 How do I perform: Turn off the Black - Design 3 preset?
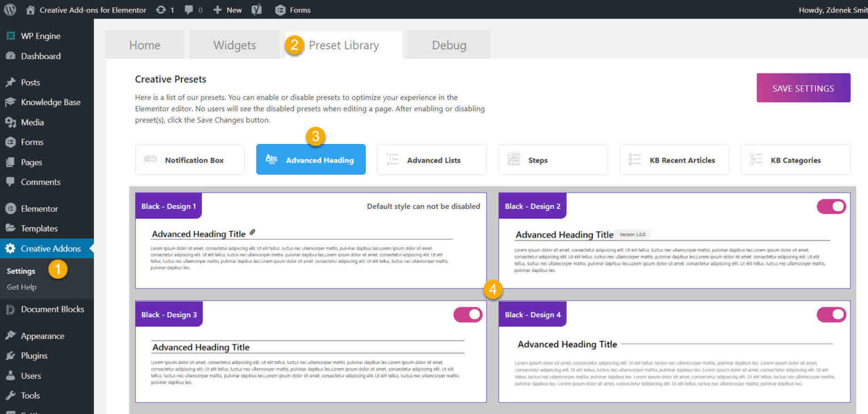467,314
